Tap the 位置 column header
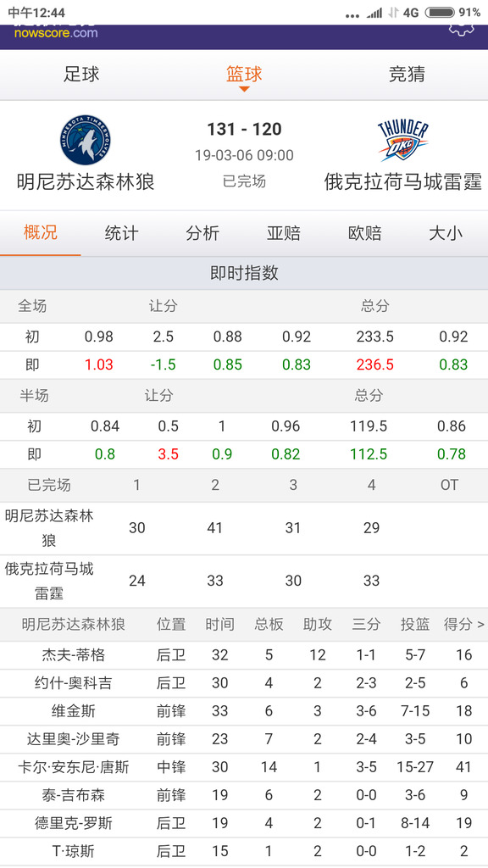Viewport: 488px width, 868px height. (x=171, y=625)
